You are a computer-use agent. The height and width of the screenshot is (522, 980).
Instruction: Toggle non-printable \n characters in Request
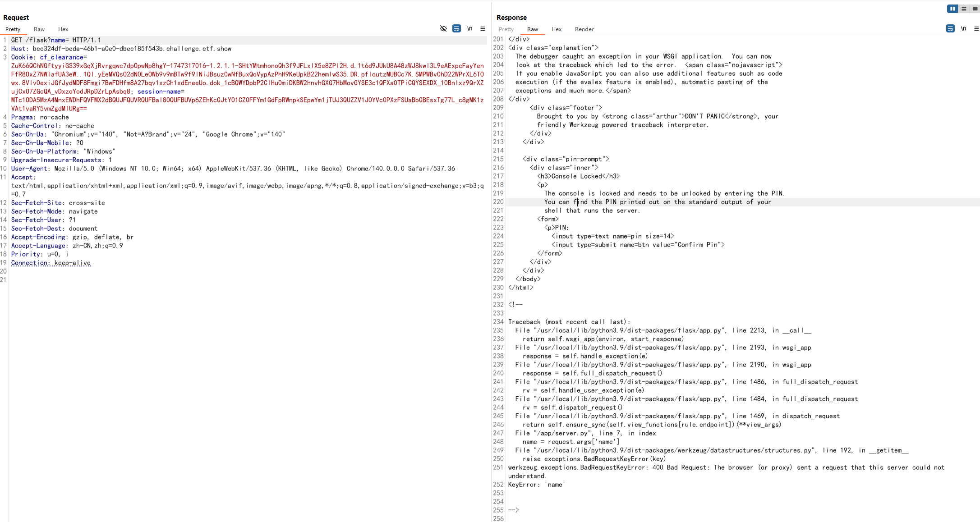pos(469,28)
